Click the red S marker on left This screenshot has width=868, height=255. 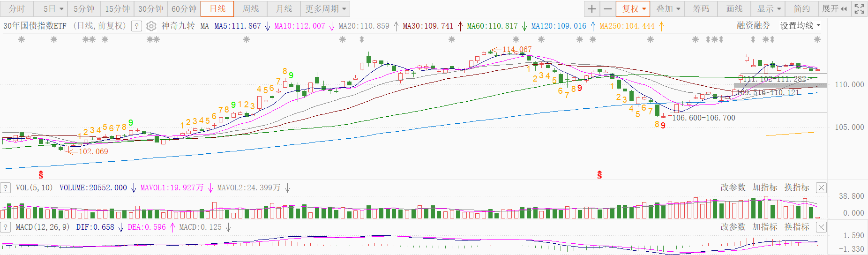[x=41, y=175]
